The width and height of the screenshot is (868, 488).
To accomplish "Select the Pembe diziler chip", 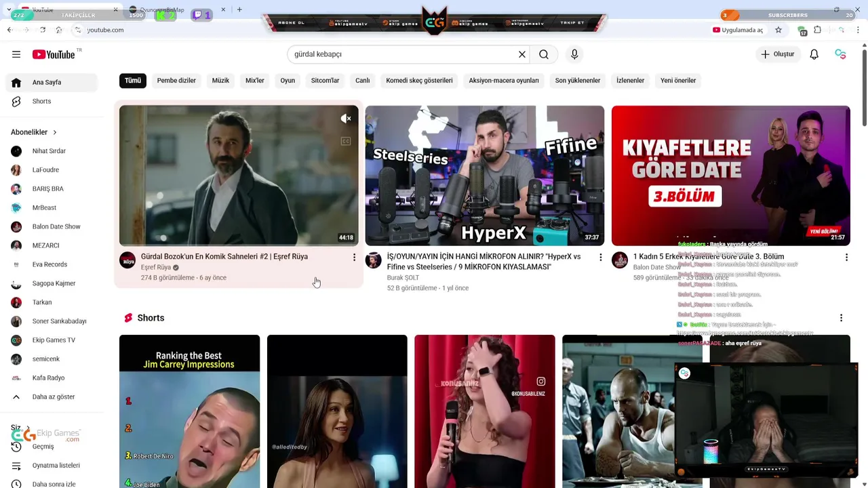I will coord(176,81).
